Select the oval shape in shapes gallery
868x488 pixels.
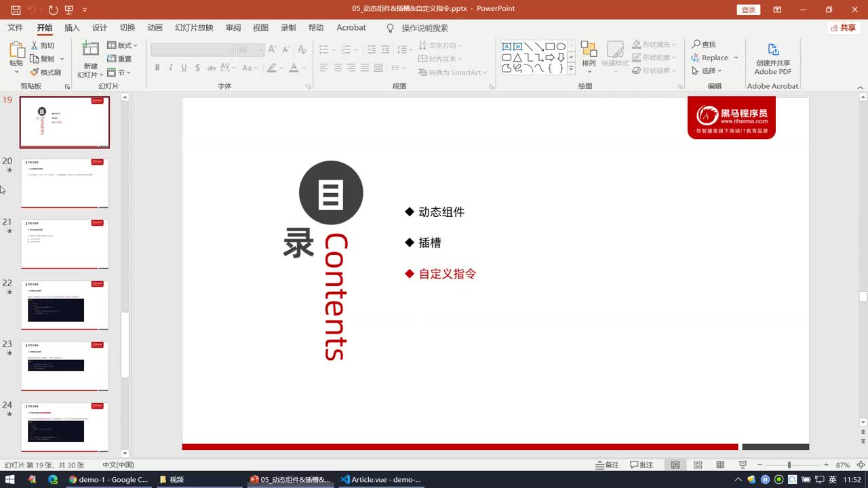(x=561, y=47)
